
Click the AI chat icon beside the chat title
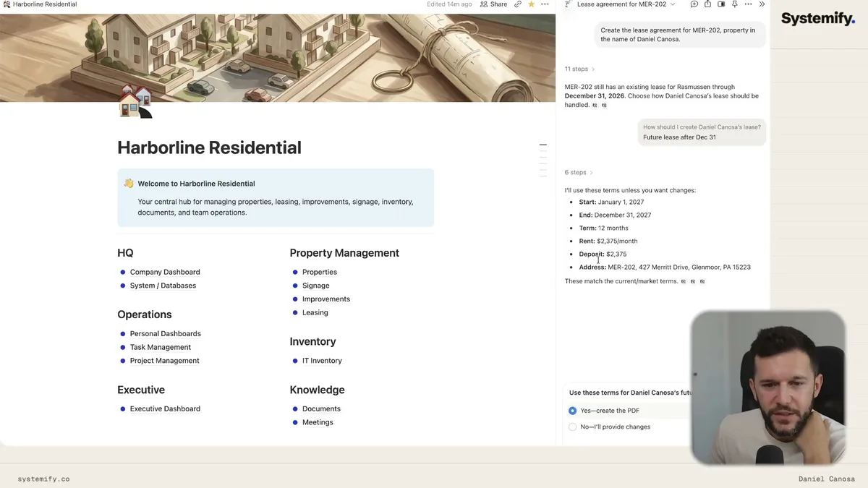568,4
